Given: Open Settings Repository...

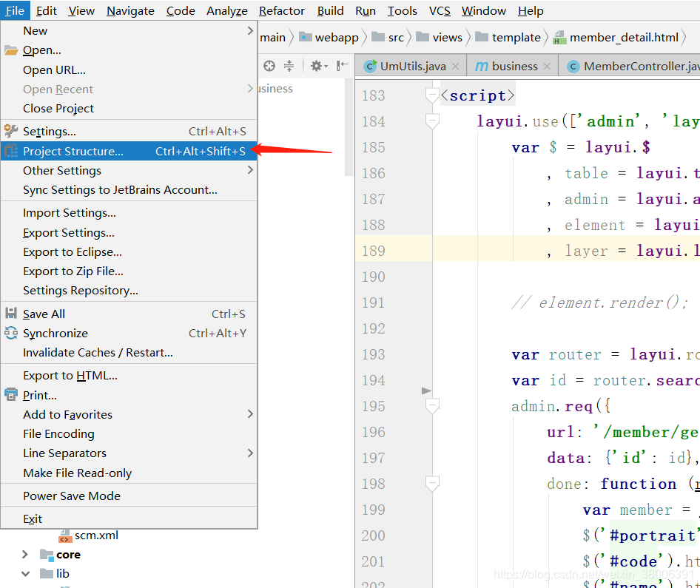Looking at the screenshot, I should tap(129, 291).
